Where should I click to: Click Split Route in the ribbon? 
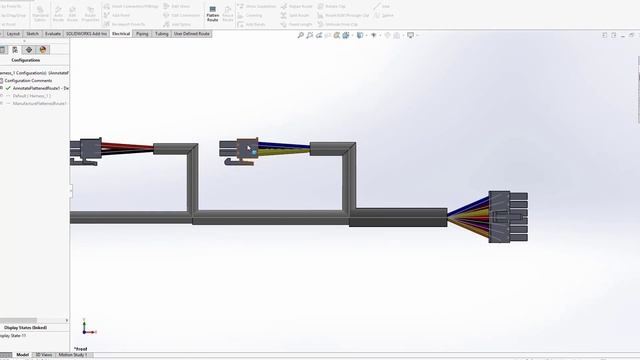pos(295,15)
